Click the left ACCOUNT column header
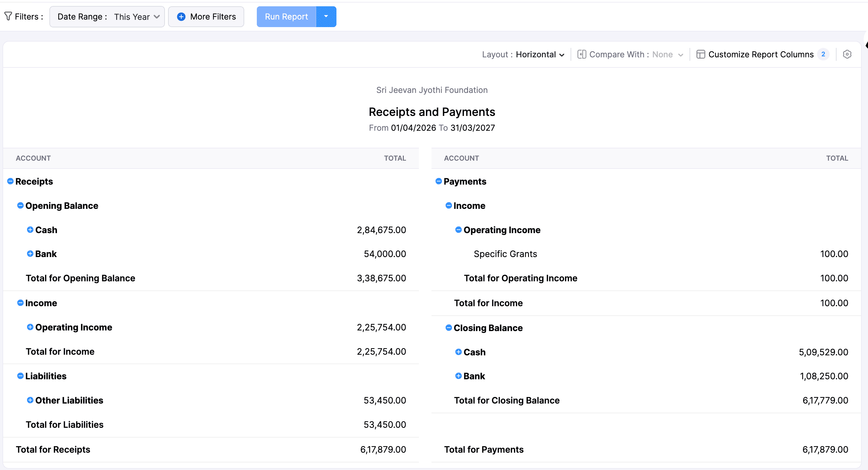This screenshot has width=868, height=470. [33, 158]
